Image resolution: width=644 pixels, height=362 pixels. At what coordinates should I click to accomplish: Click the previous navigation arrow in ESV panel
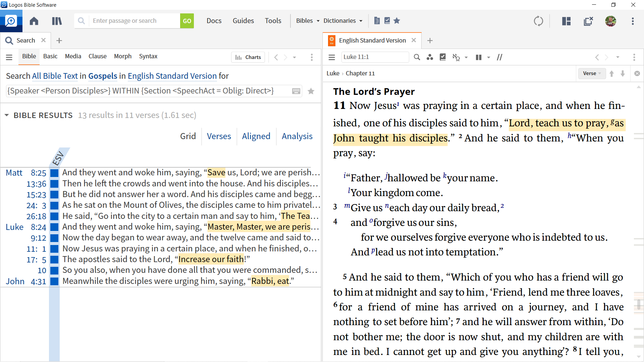click(597, 57)
